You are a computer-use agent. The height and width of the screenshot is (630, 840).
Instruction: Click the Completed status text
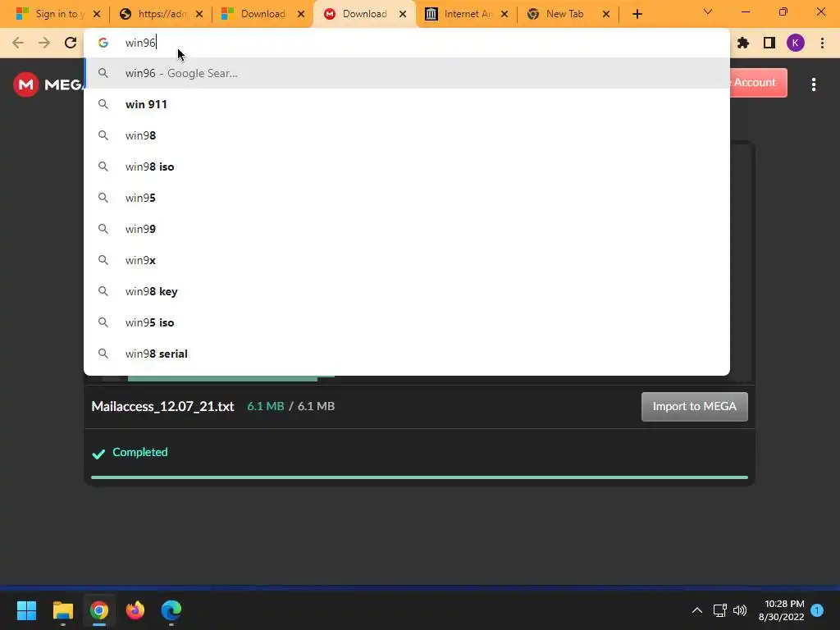(139, 452)
